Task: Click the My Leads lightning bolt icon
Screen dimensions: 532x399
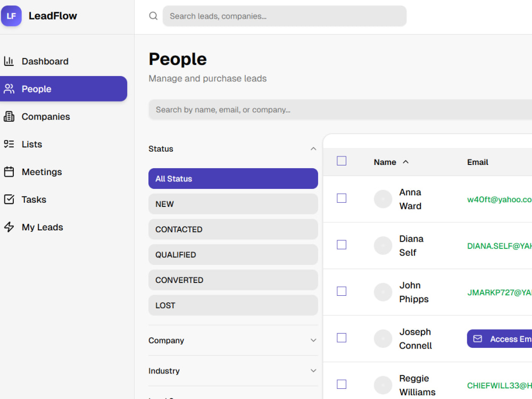Action: 9,227
